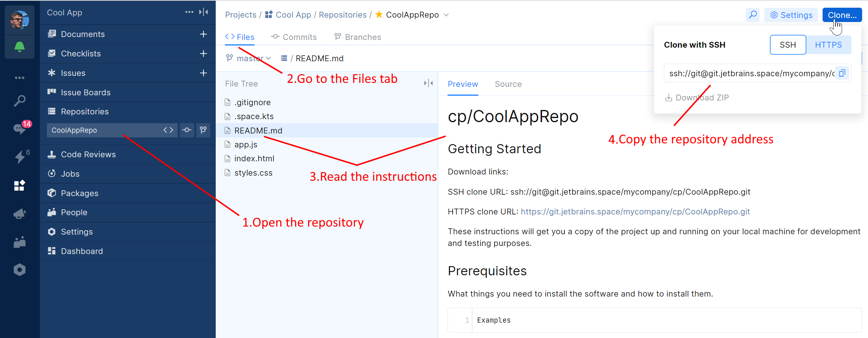Viewport: 868px width, 338px height.
Task: Open commits icon beside CoolAppRepo
Action: [x=187, y=130]
